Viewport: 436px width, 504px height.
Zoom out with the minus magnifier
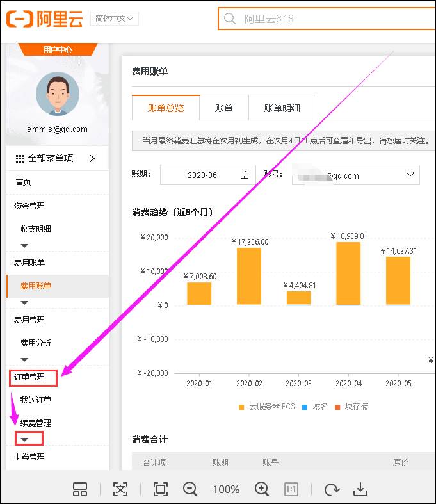pyautogui.click(x=190, y=489)
